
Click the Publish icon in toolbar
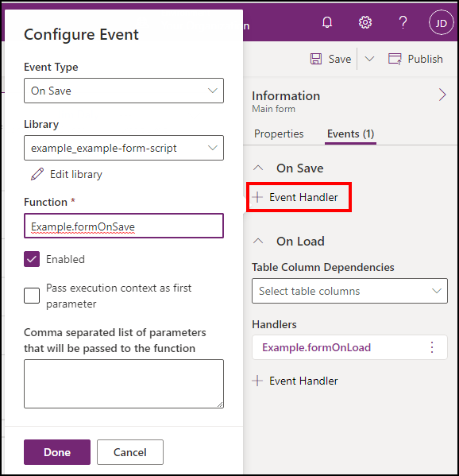pyautogui.click(x=395, y=59)
